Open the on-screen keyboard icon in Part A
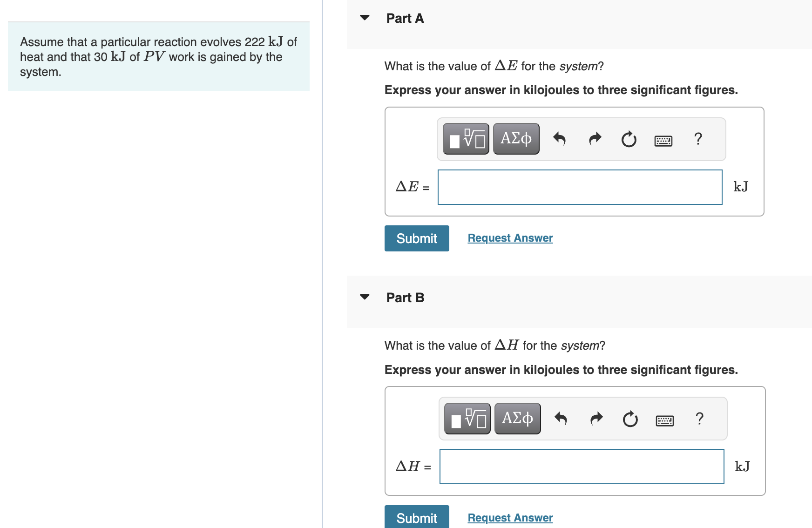The width and height of the screenshot is (812, 528). (x=663, y=140)
